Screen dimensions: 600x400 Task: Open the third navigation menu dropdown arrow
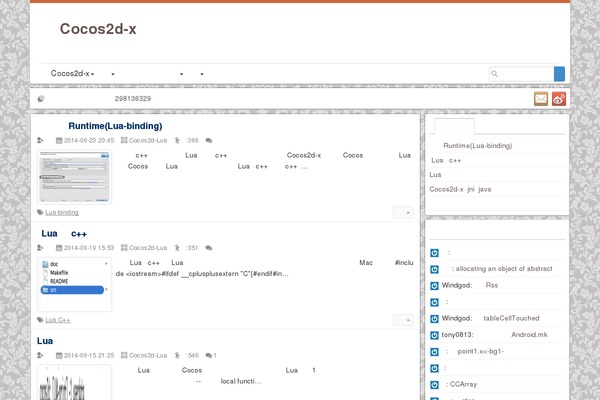click(181, 74)
